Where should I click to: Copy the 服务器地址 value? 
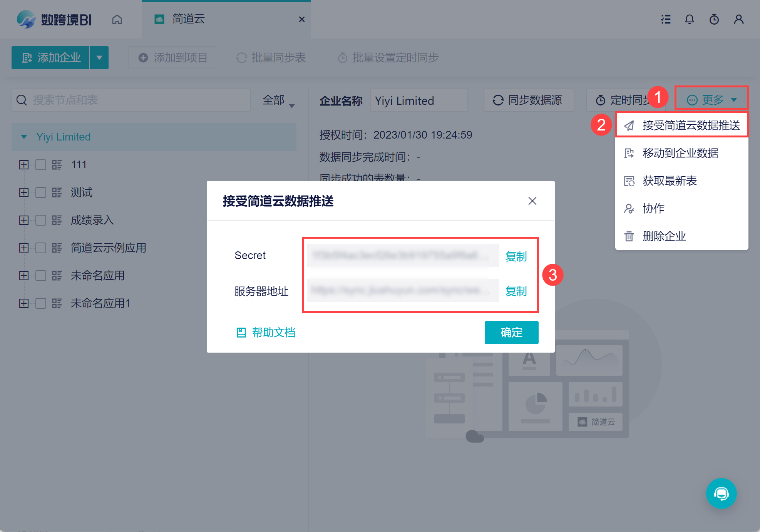516,291
